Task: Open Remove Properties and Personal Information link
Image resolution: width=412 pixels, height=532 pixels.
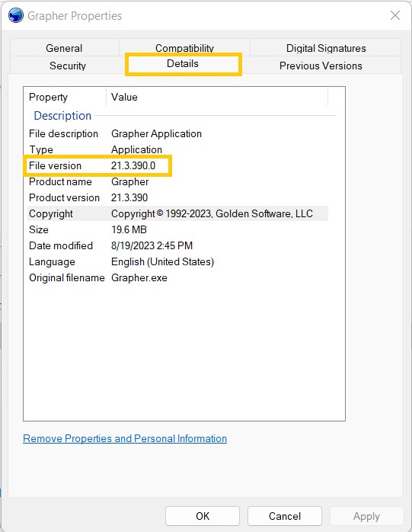Action: [125, 438]
